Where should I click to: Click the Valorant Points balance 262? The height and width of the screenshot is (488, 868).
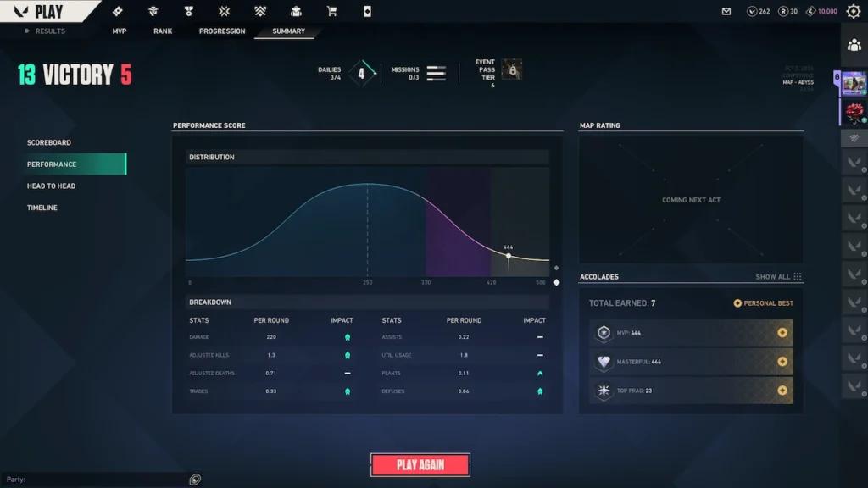(x=759, y=11)
